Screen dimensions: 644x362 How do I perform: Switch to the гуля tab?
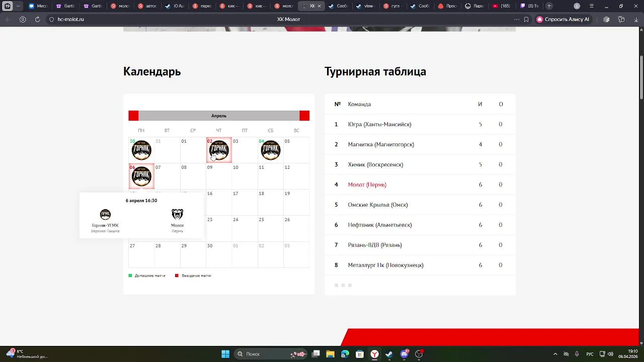click(x=392, y=6)
